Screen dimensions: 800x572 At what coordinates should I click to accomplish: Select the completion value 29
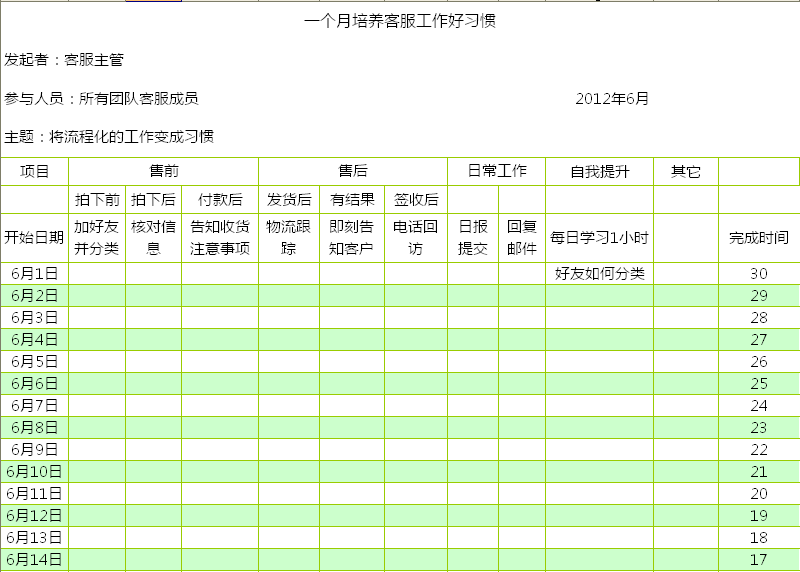(759, 296)
